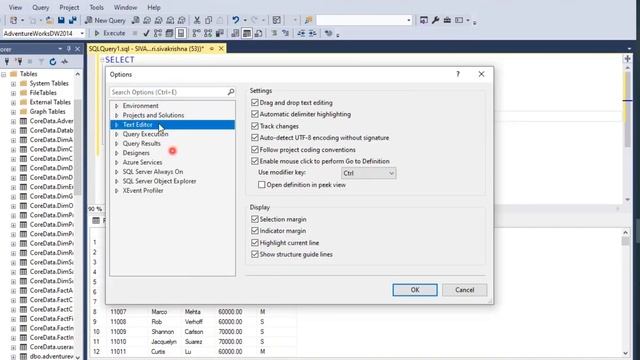
Task: Click Cancel in the Options dialog
Action: [x=464, y=290]
